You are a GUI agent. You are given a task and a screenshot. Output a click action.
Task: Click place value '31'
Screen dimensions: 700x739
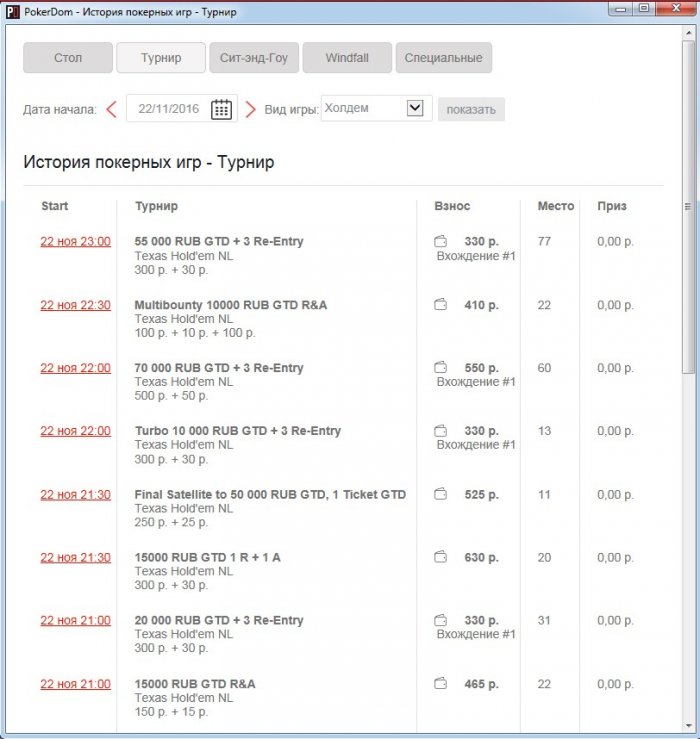[x=544, y=620]
